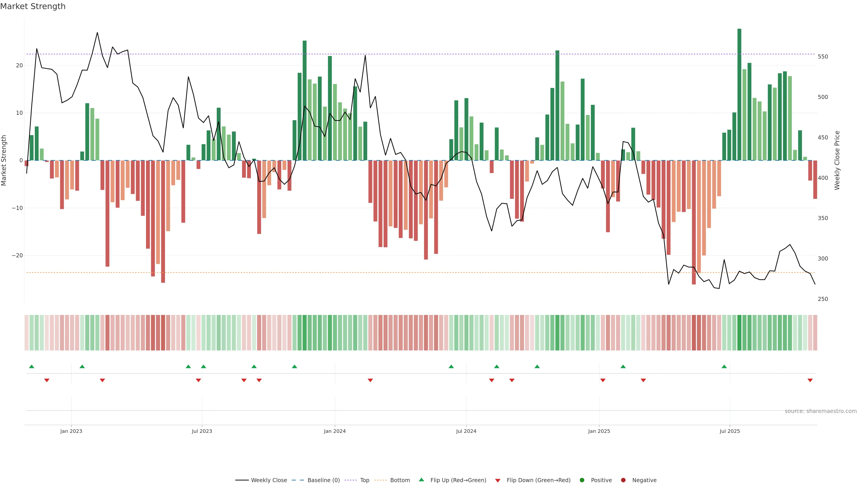Click the Negative red circle legend icon

coord(623,480)
